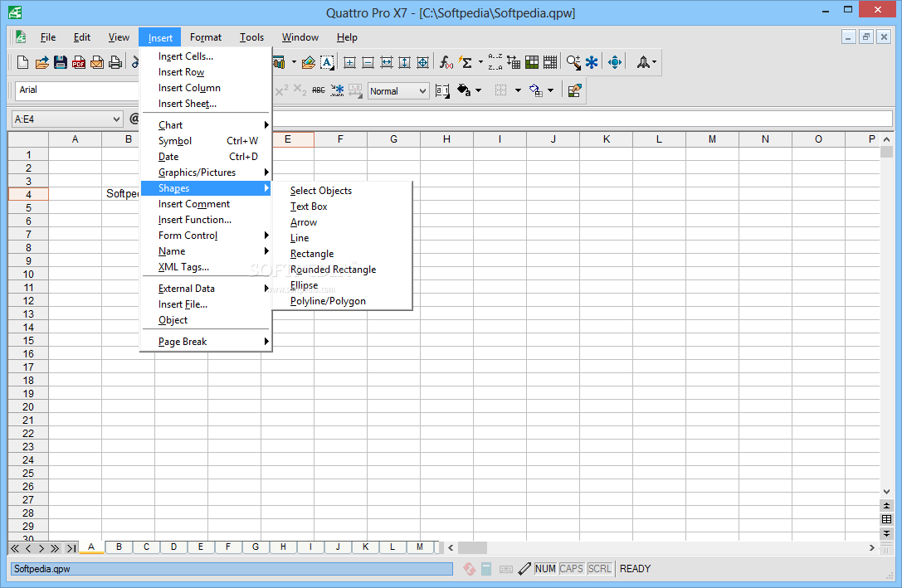Click the Zoom magnifier toolbar icon
Screen dimensions: 902x588
tap(573, 62)
